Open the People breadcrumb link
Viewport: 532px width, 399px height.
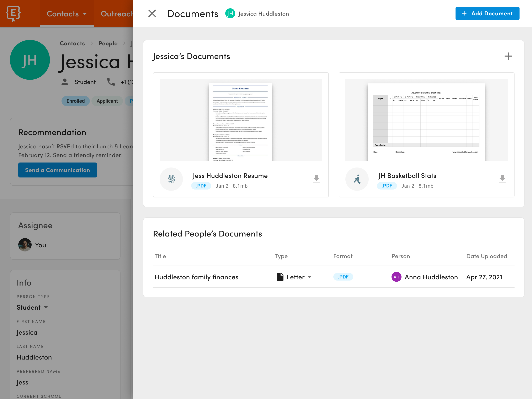[108, 43]
